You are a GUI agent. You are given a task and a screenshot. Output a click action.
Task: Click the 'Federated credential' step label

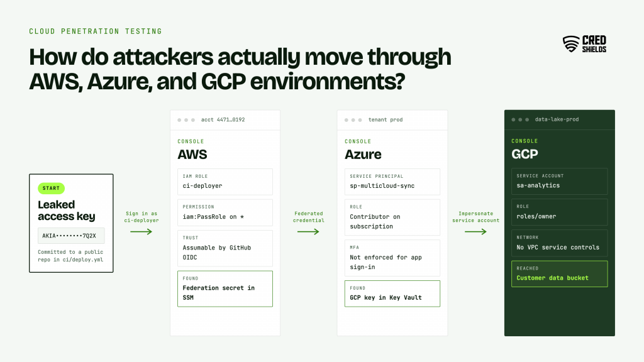pos(308,217)
